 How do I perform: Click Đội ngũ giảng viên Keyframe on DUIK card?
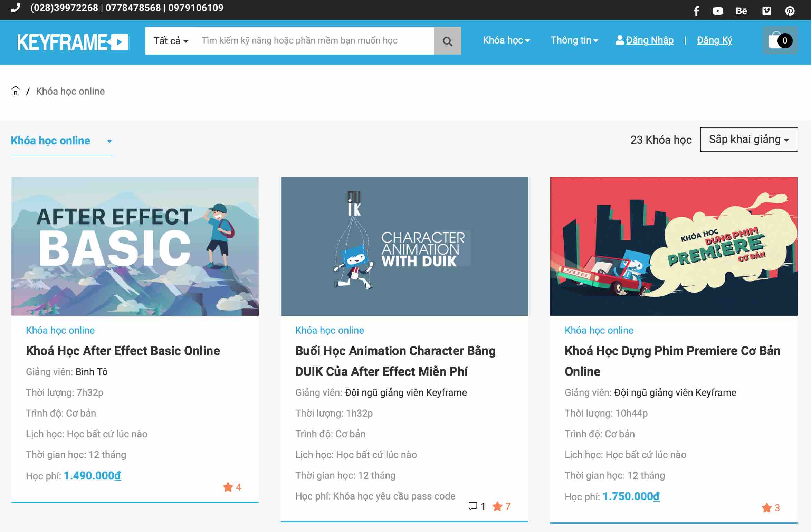[406, 392]
